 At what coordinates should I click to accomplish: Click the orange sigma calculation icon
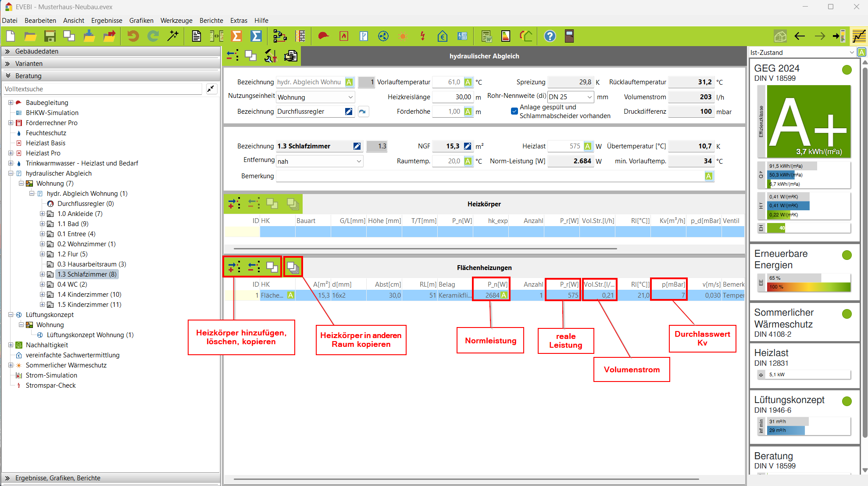pyautogui.click(x=236, y=36)
